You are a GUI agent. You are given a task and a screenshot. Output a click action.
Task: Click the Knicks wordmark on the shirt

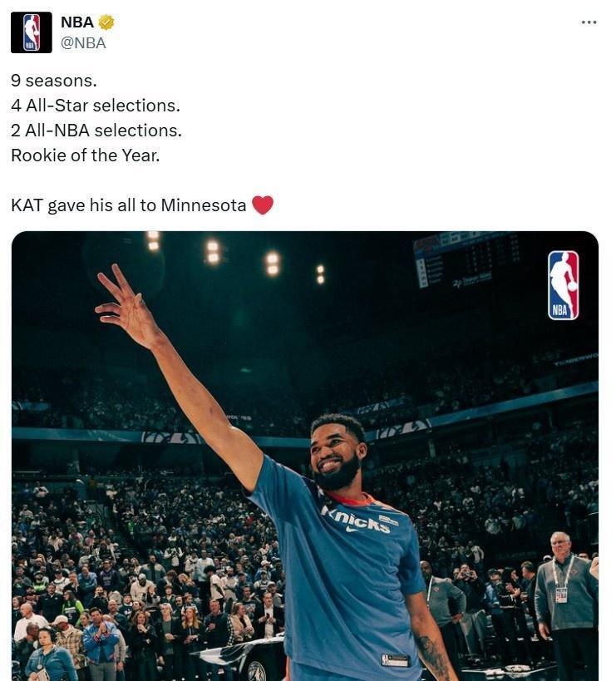pyautogui.click(x=356, y=520)
